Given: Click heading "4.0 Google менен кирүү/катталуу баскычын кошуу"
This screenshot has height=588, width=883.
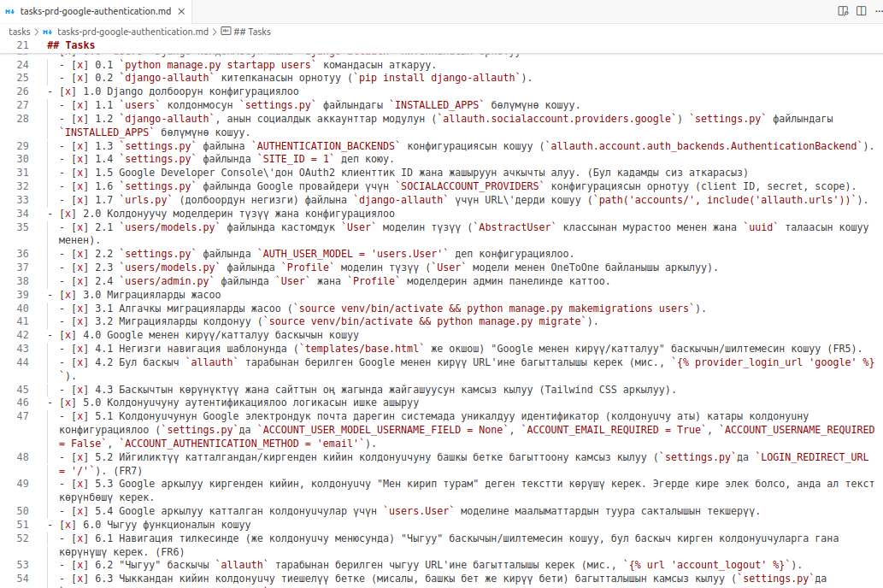Looking at the screenshot, I should click(x=221, y=335).
